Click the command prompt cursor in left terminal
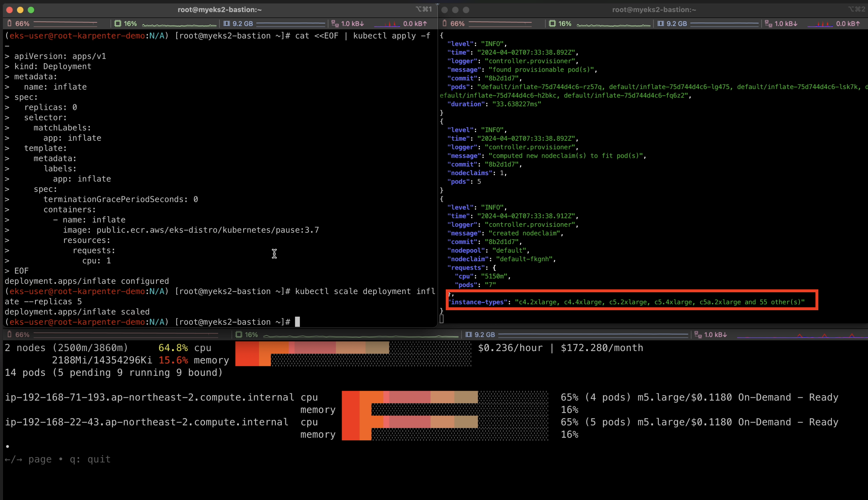The height and width of the screenshot is (500, 868). click(297, 322)
